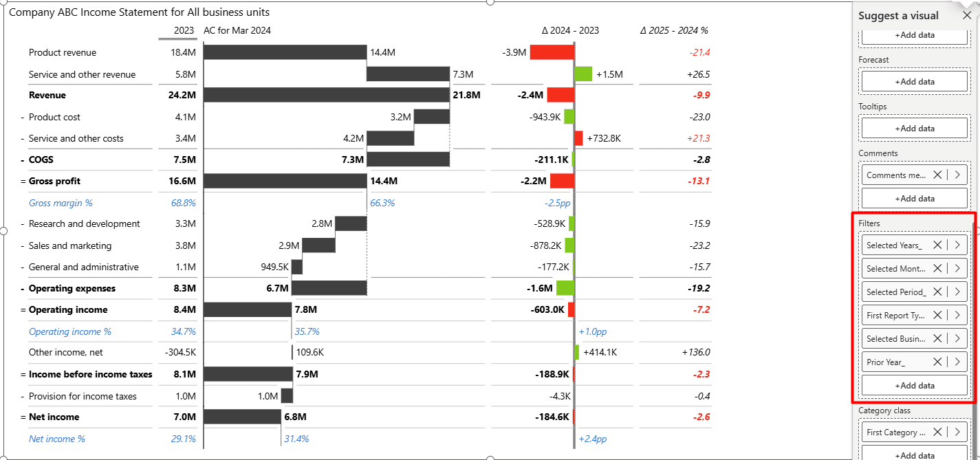Delete Selected Period_ filter field
Screen dimensions: 980x460
point(937,292)
